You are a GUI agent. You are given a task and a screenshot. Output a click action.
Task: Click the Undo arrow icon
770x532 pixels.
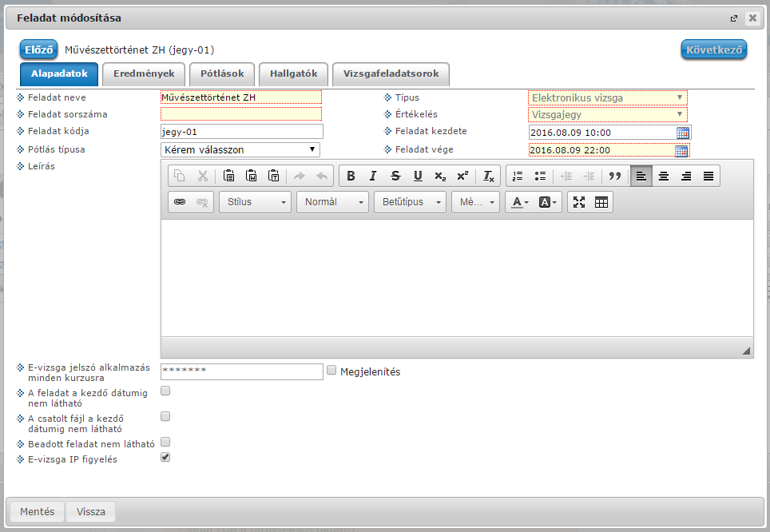click(322, 176)
